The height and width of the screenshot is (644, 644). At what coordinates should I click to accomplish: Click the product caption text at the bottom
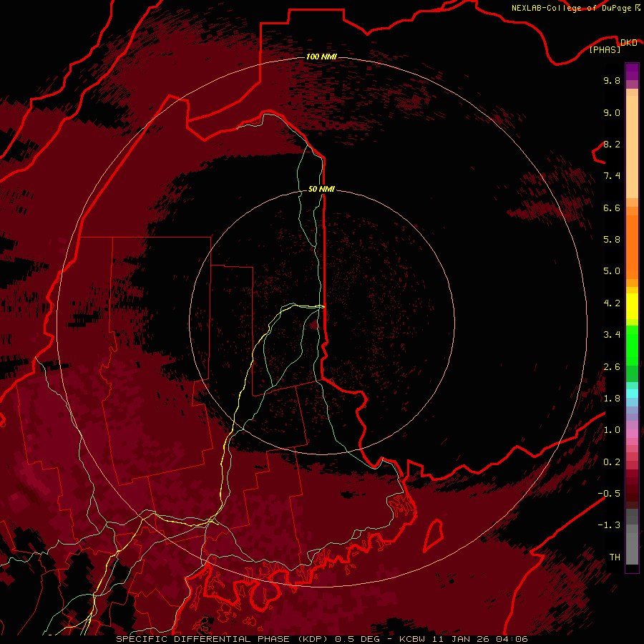click(321, 639)
